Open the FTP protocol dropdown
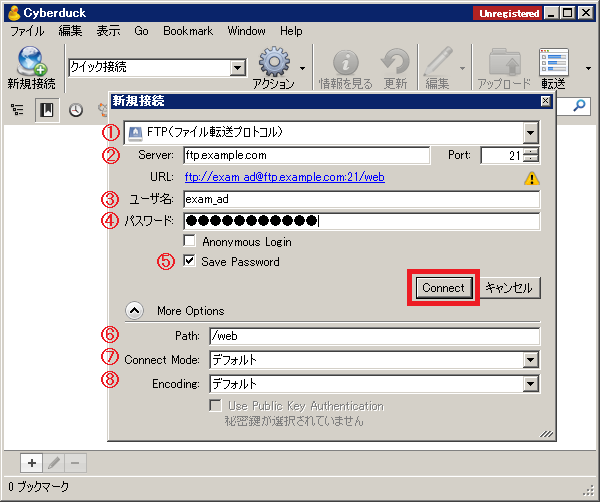 click(x=530, y=133)
